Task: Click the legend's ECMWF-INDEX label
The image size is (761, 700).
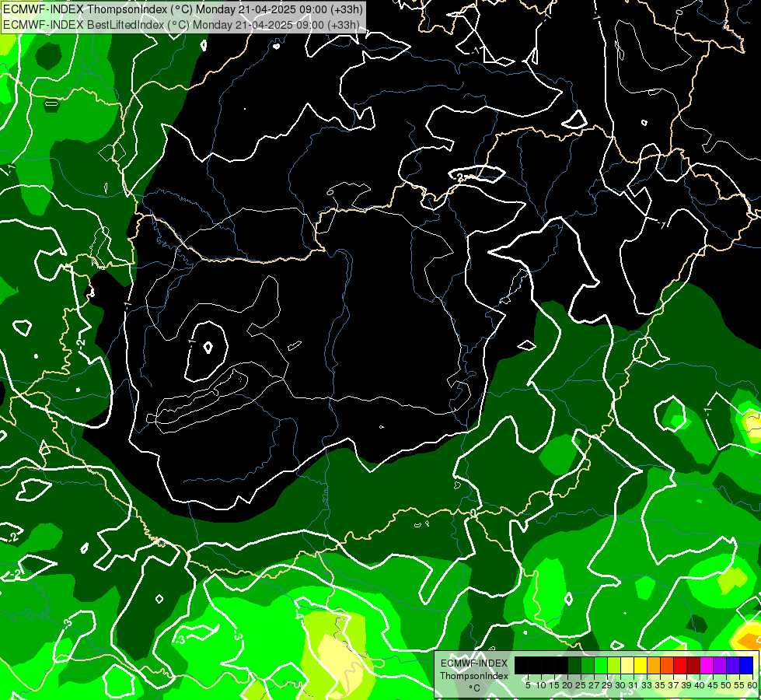Action: point(474,663)
